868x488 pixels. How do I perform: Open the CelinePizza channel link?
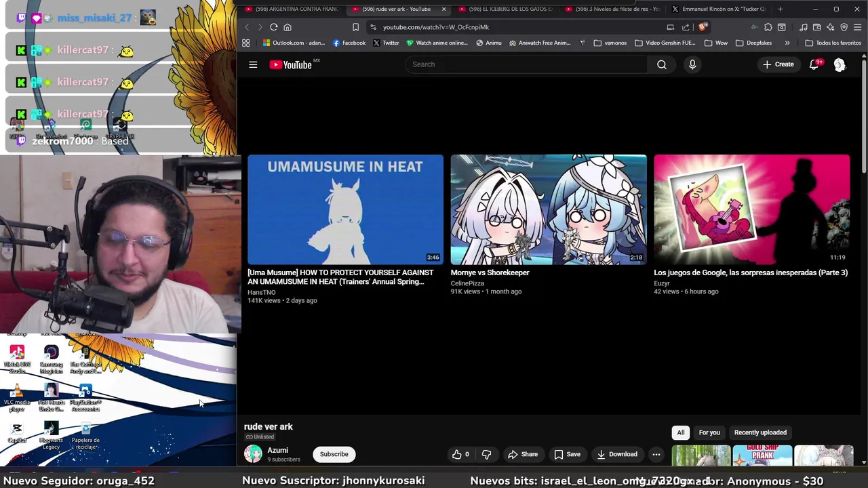pyautogui.click(x=467, y=283)
